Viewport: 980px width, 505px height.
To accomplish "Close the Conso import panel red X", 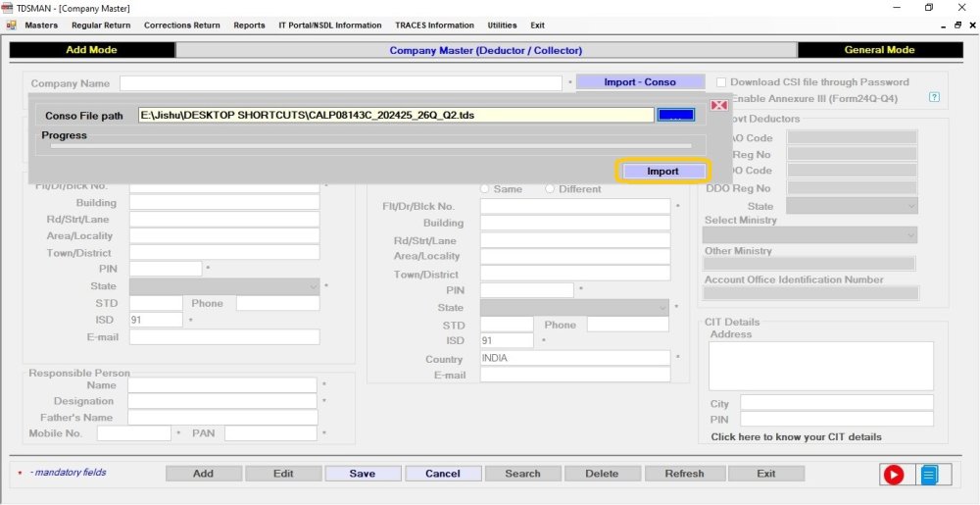I will [x=718, y=105].
